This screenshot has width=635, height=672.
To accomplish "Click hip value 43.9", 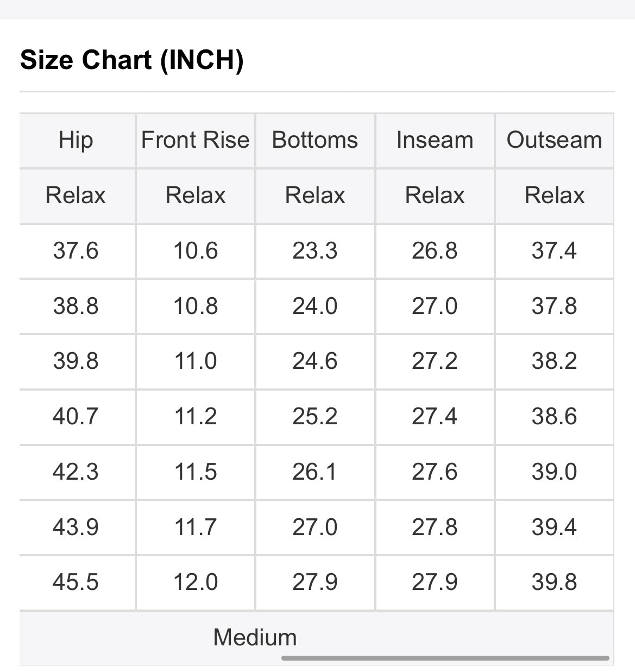I will tap(76, 527).
